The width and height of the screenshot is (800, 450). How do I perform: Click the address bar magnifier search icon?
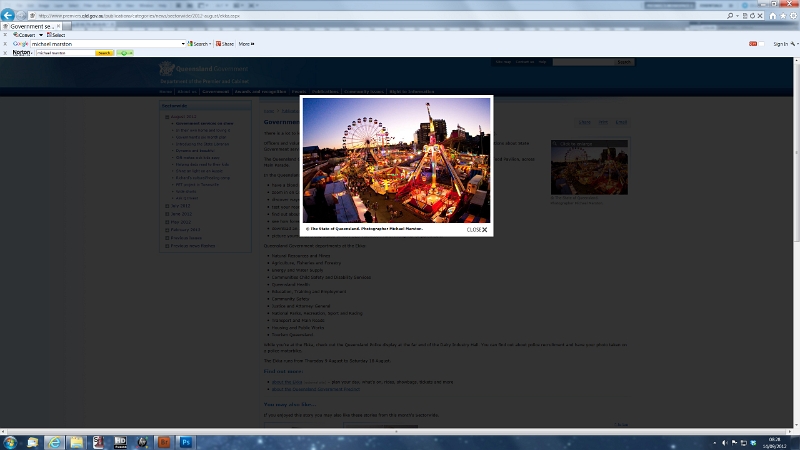tap(730, 16)
